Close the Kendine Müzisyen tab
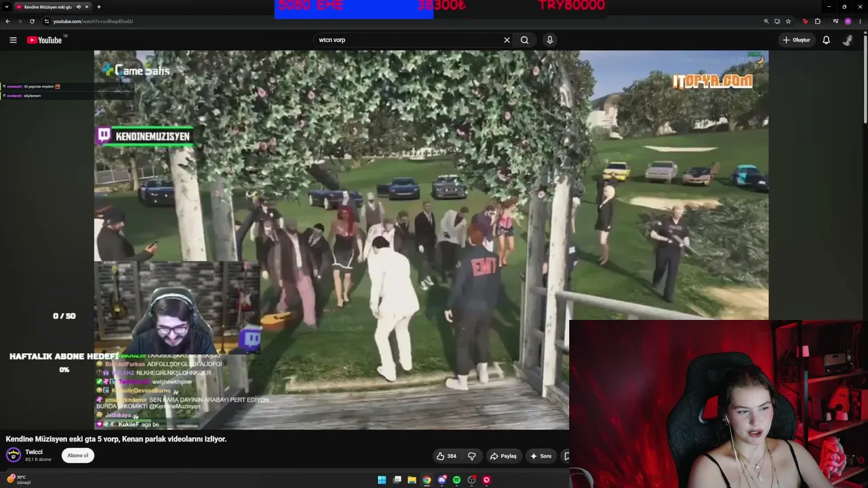Image resolution: width=868 pixels, height=488 pixels. [87, 7]
